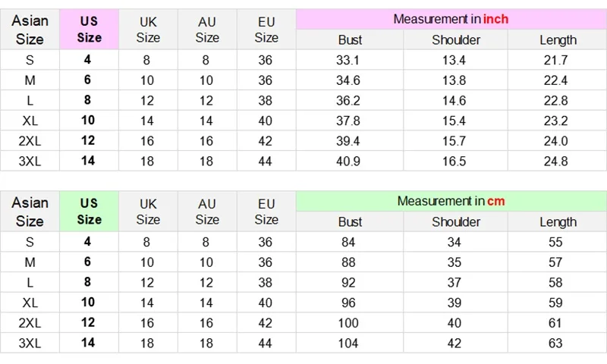Select the length value 24.8
Image resolution: width=607 pixels, height=364 pixels.
558,161
